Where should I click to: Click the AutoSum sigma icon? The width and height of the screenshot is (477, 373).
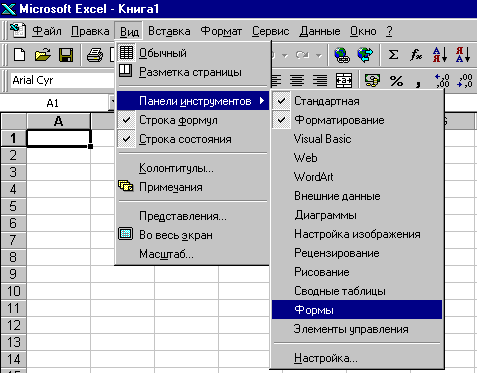pyautogui.click(x=393, y=55)
